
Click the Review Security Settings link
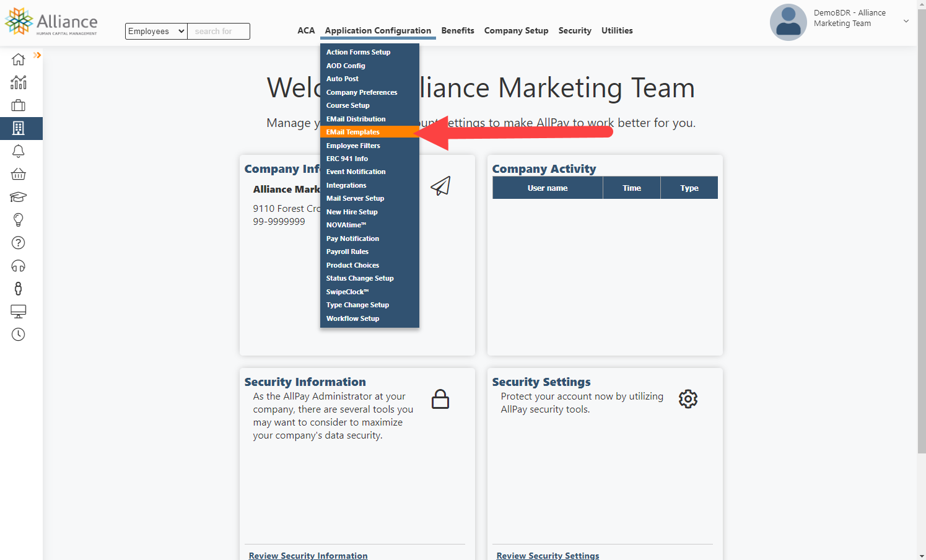click(x=548, y=556)
